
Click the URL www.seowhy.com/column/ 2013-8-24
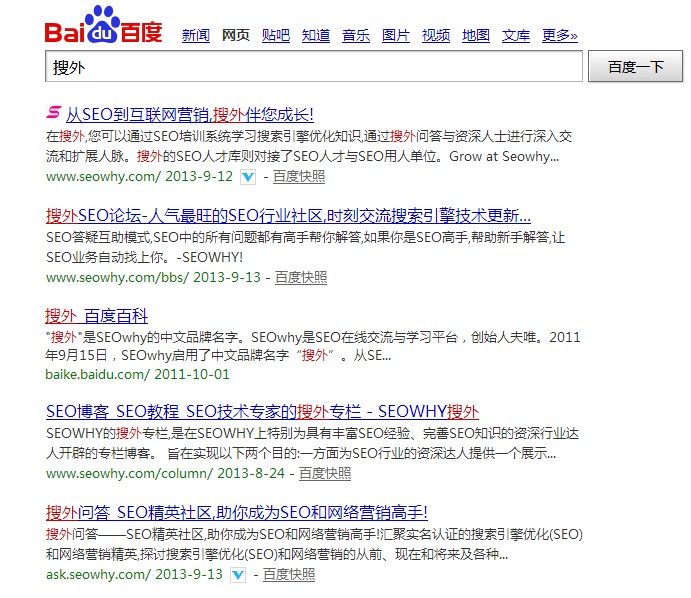(165, 474)
